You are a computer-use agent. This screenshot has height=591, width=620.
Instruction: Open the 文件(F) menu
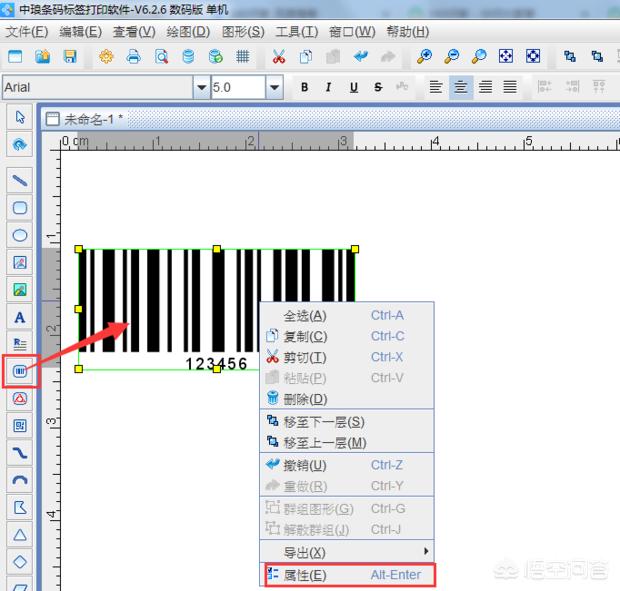[26, 32]
